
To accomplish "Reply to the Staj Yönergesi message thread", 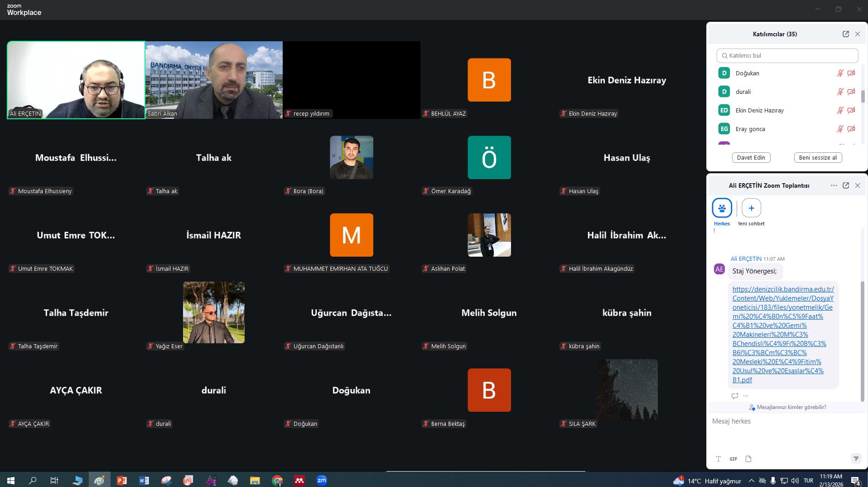I will tap(734, 396).
